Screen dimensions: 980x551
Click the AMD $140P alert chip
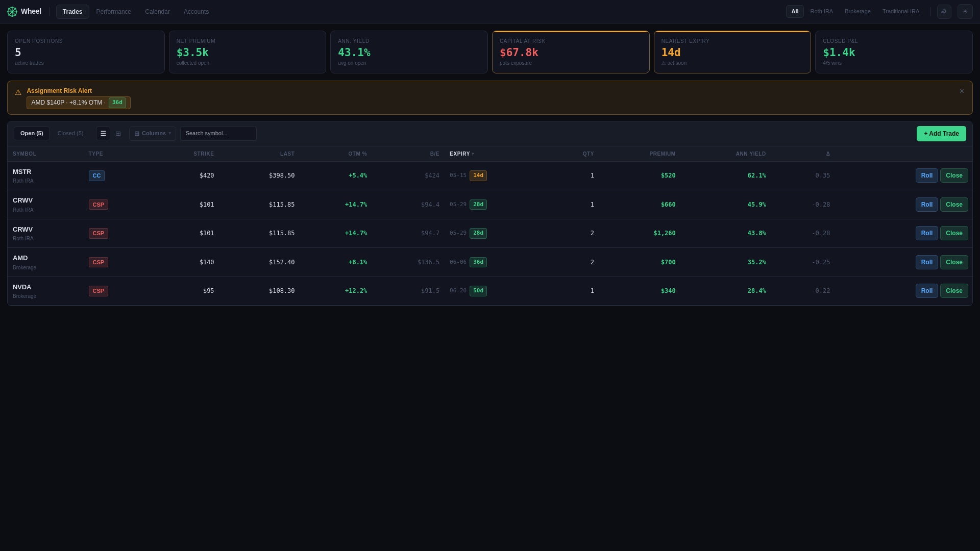pyautogui.click(x=79, y=103)
